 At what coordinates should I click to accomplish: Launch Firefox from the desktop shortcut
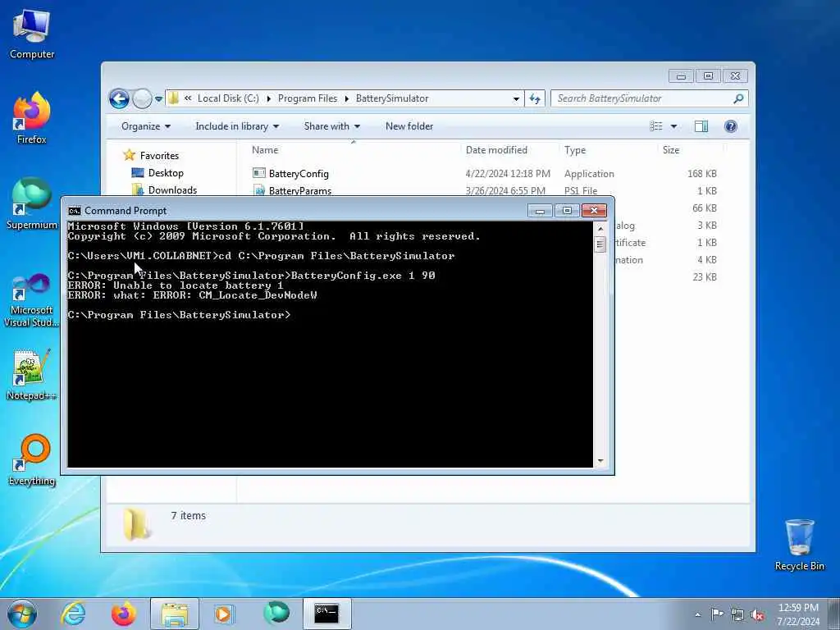click(32, 118)
